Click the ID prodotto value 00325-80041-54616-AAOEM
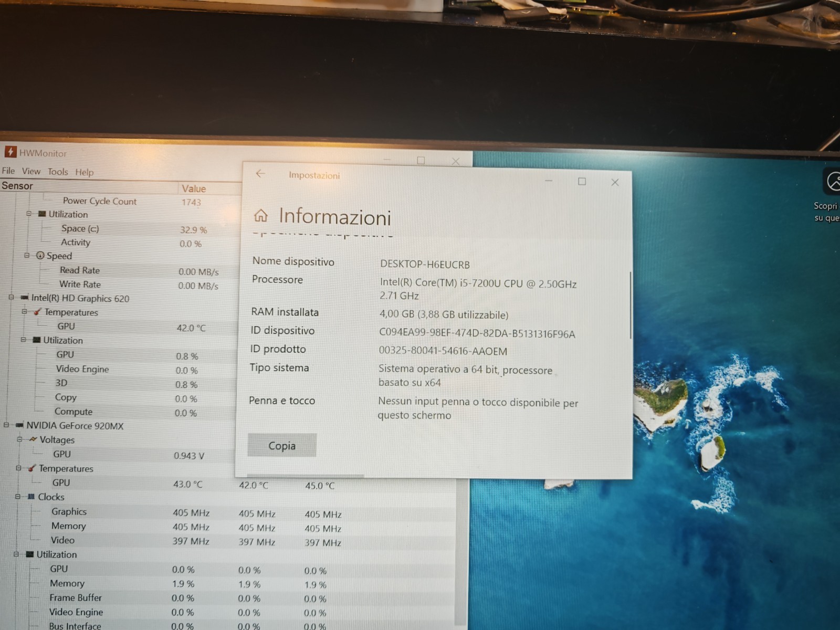 443,351
